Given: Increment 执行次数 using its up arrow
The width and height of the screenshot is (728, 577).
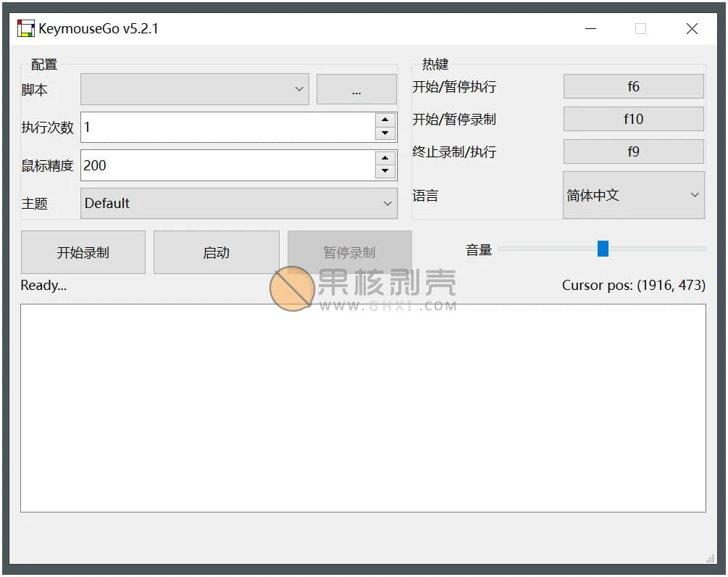Looking at the screenshot, I should click(385, 120).
